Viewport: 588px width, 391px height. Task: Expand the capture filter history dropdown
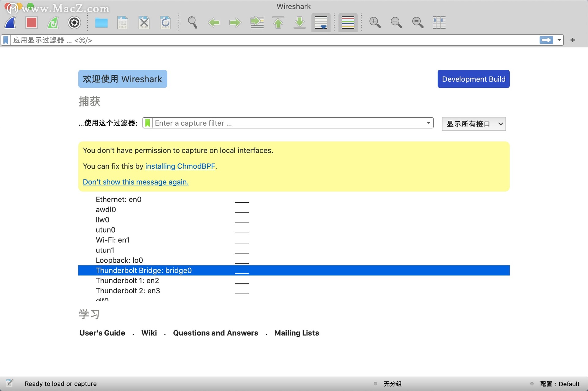(x=428, y=123)
